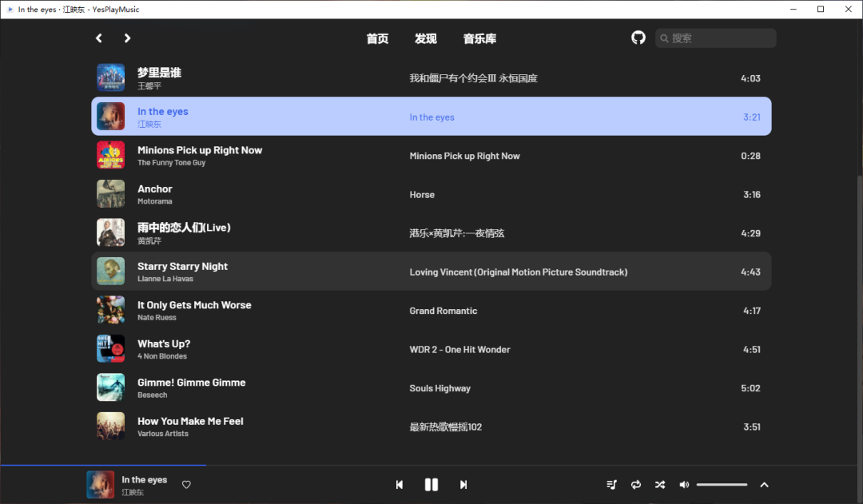Switch to the 发现 tab
This screenshot has height=504, width=863.
425,38
